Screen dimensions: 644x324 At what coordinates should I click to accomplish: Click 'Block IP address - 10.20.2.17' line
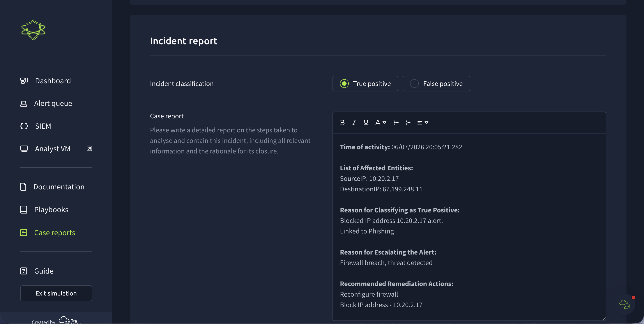click(381, 305)
